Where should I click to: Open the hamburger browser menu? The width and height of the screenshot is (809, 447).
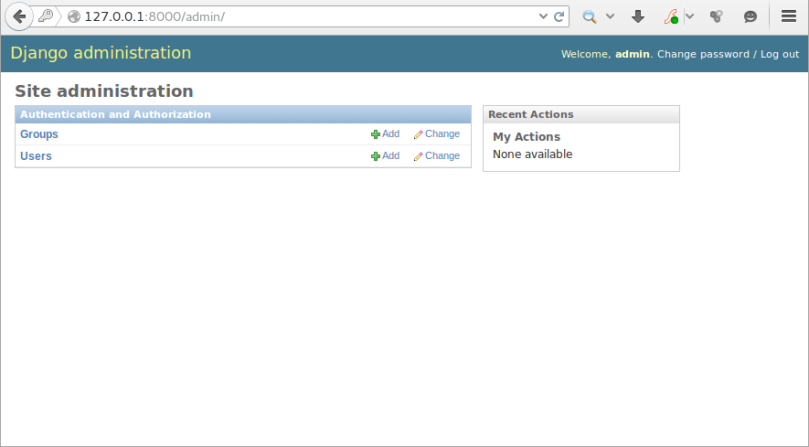(x=788, y=17)
